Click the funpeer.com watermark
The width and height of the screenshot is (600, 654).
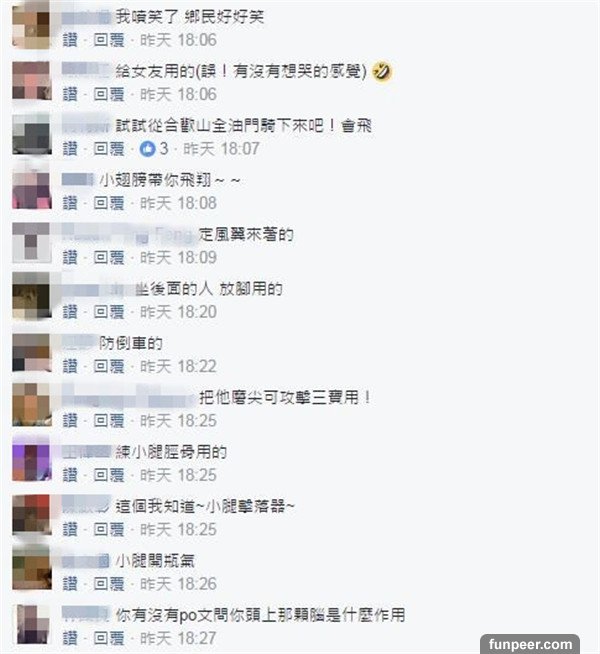pos(530,644)
